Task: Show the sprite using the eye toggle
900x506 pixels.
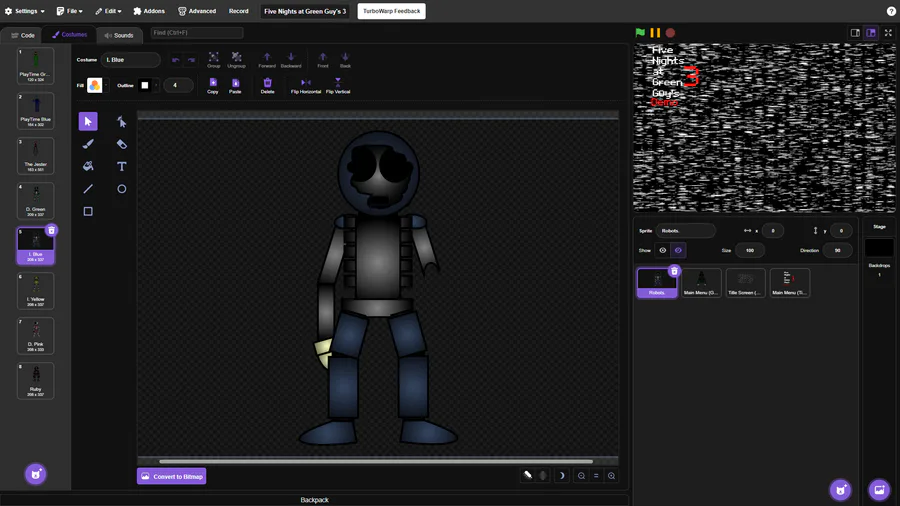Action: [x=662, y=250]
